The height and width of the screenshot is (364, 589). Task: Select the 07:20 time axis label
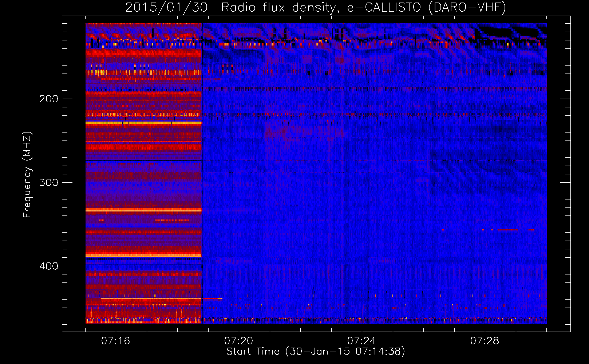[x=239, y=341]
